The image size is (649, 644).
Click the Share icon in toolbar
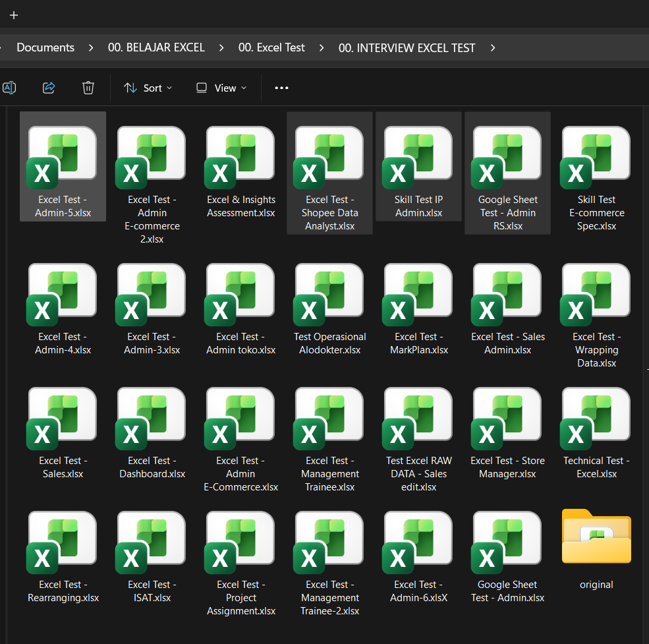(48, 88)
